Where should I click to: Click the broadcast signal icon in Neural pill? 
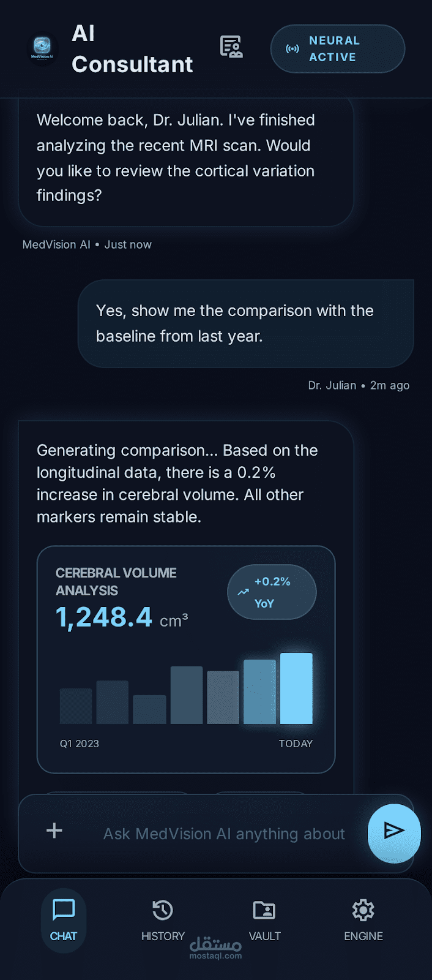point(292,49)
